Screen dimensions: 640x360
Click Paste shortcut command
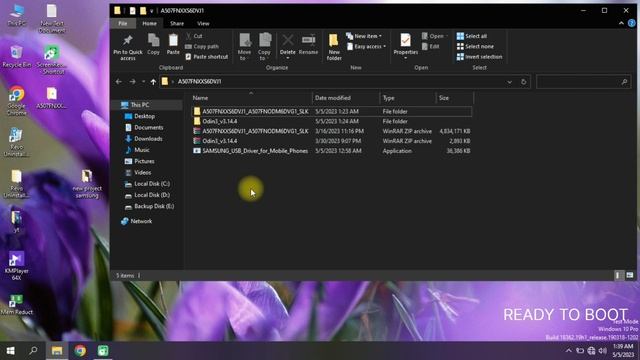207,57
